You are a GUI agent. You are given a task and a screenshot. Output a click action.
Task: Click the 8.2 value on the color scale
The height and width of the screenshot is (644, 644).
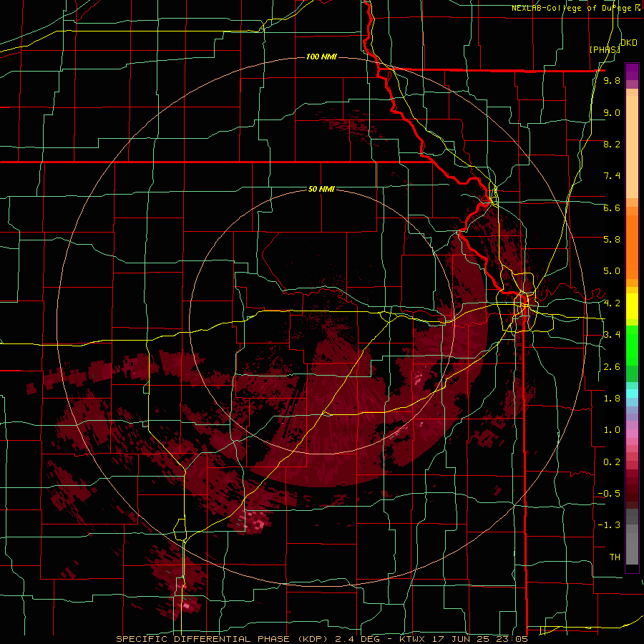tap(612, 144)
